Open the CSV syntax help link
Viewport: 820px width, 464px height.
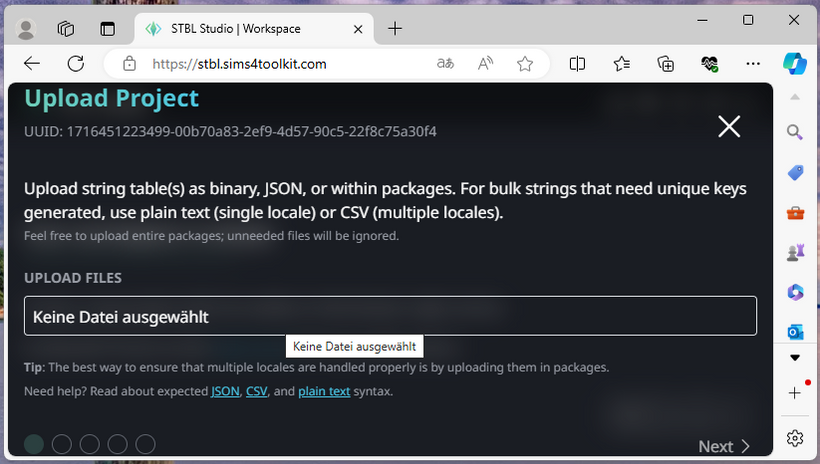pyautogui.click(x=257, y=391)
